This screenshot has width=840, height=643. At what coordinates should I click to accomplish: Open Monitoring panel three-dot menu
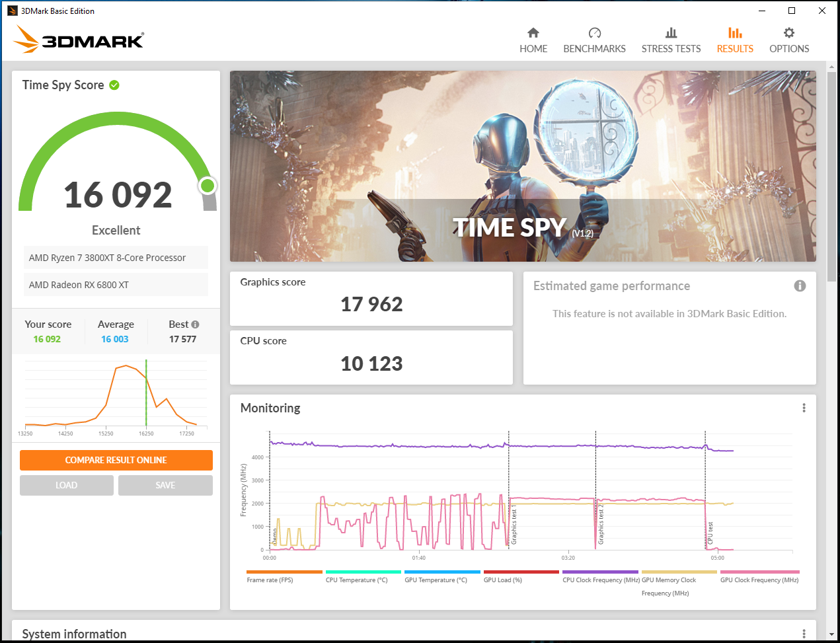pos(804,408)
